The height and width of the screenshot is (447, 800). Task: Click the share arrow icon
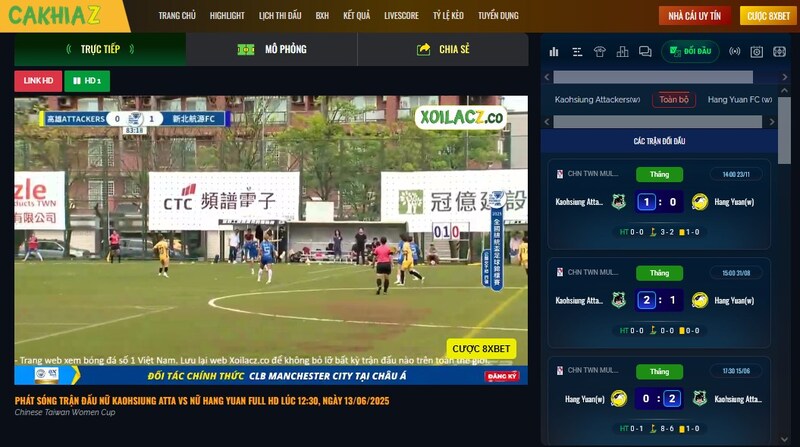pyautogui.click(x=423, y=49)
